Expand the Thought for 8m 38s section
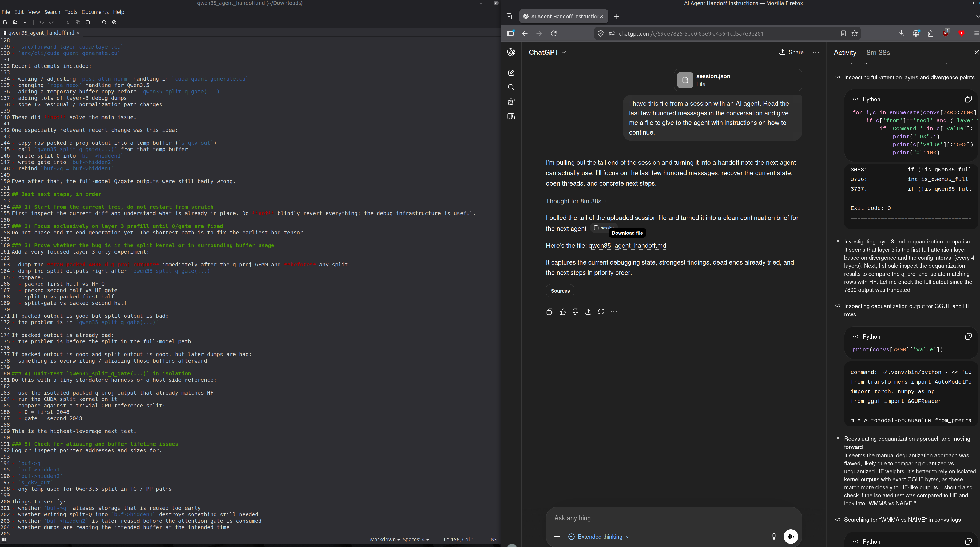 pos(576,201)
